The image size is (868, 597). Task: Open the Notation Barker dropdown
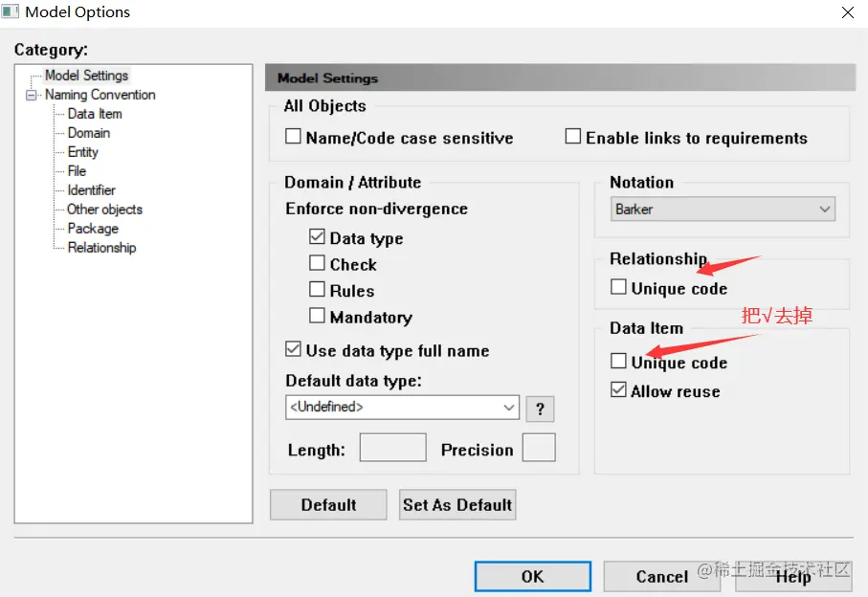click(723, 210)
